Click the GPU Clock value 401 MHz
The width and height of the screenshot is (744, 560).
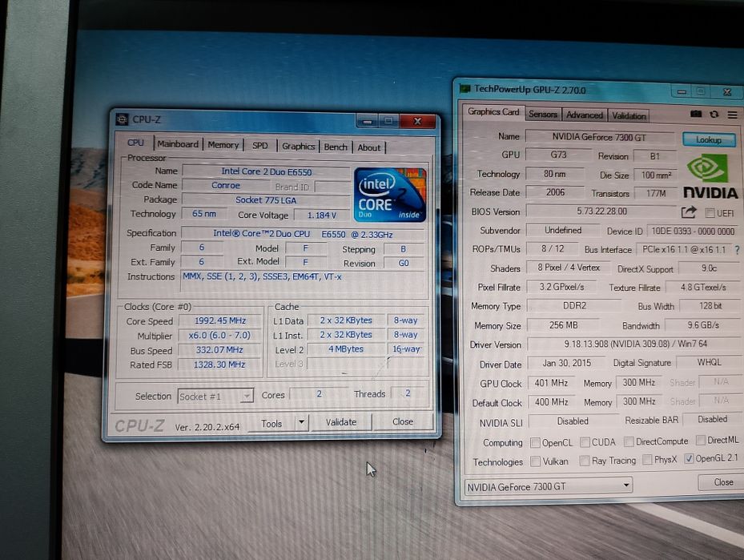click(551, 382)
